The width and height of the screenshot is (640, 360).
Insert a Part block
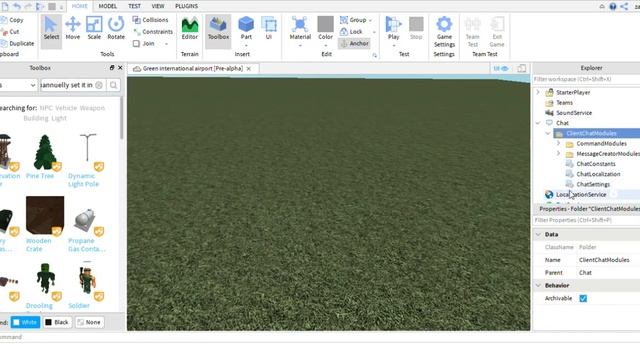tap(246, 29)
